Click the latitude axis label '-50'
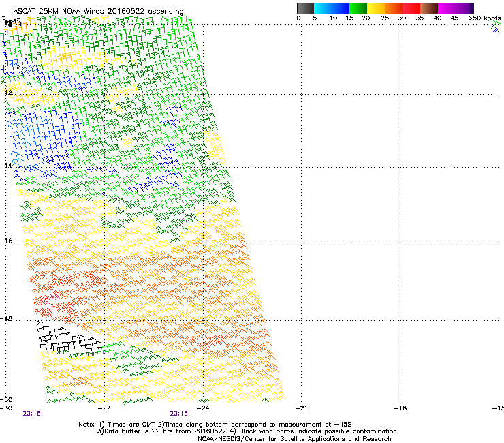Viewport: 504px width, 443px height. pyautogui.click(x=7, y=400)
